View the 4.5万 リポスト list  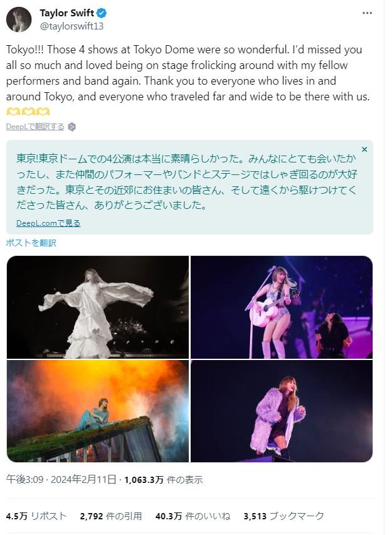pos(36,516)
